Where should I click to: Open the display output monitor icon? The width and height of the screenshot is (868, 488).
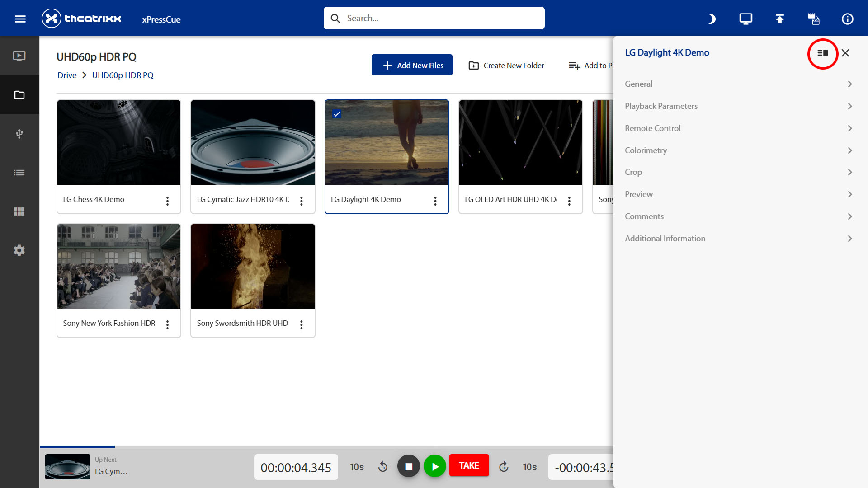click(746, 19)
